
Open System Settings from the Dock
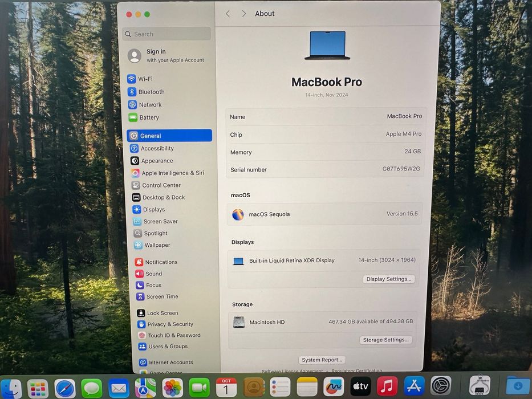(x=441, y=385)
